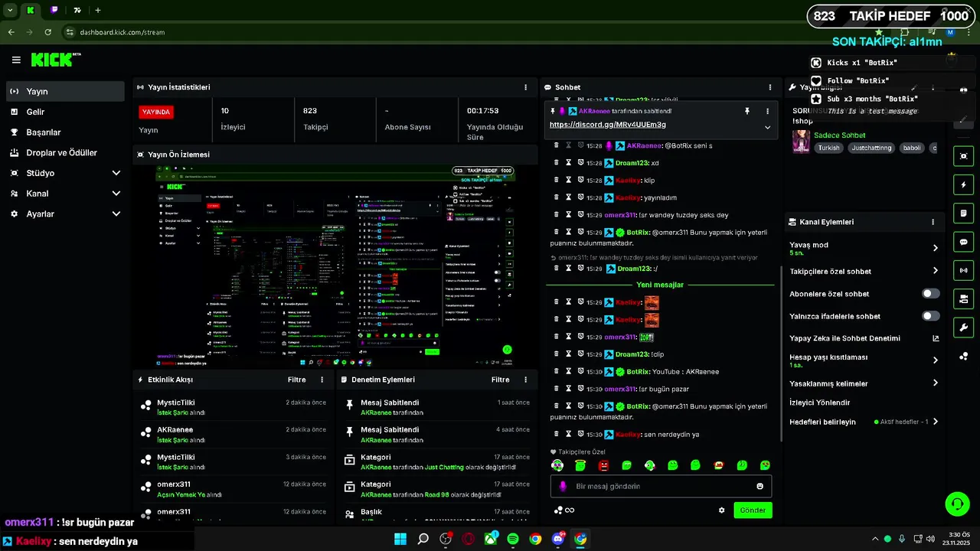Open Filtre in Denetim Eylemleri

pyautogui.click(x=501, y=380)
